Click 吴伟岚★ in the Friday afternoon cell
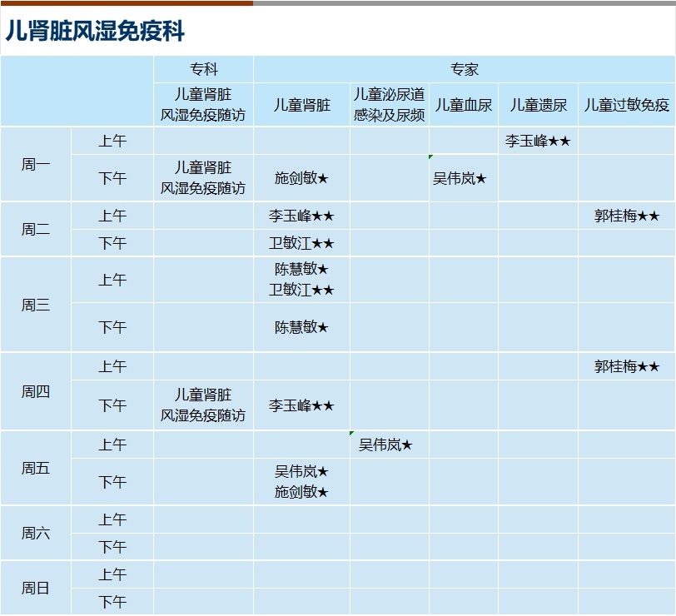The width and height of the screenshot is (676, 616). [301, 471]
